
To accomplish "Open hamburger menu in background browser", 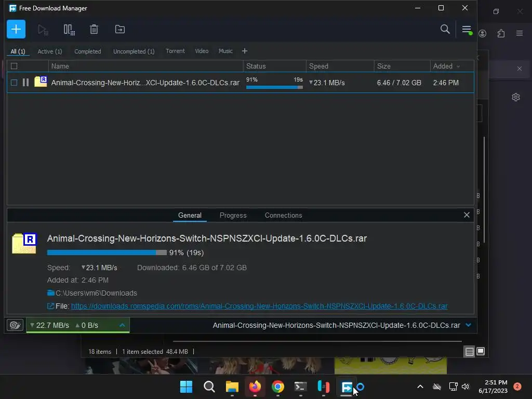I will (x=520, y=33).
